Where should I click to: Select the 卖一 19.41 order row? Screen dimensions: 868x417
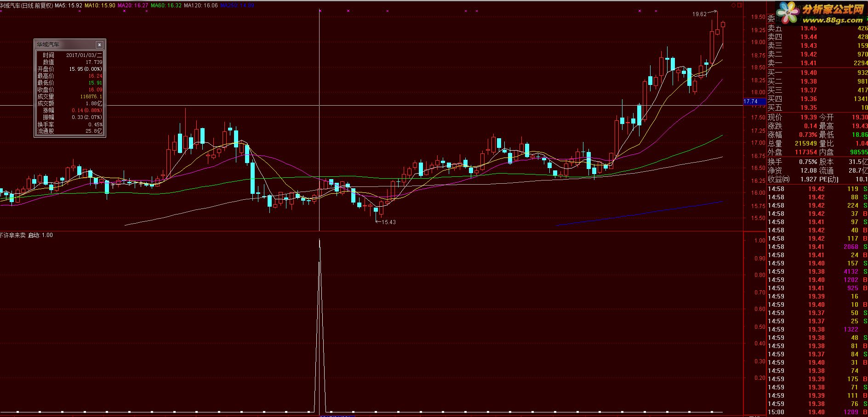tap(817, 63)
